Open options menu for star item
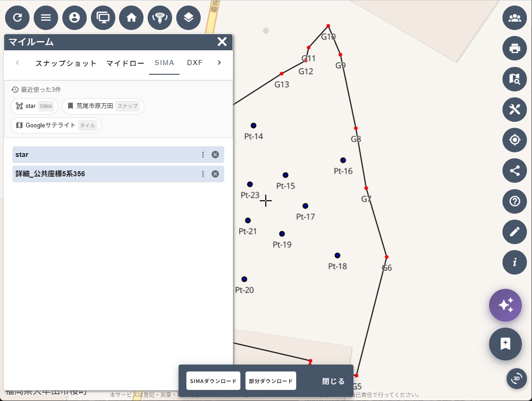532x401 pixels. (x=203, y=155)
